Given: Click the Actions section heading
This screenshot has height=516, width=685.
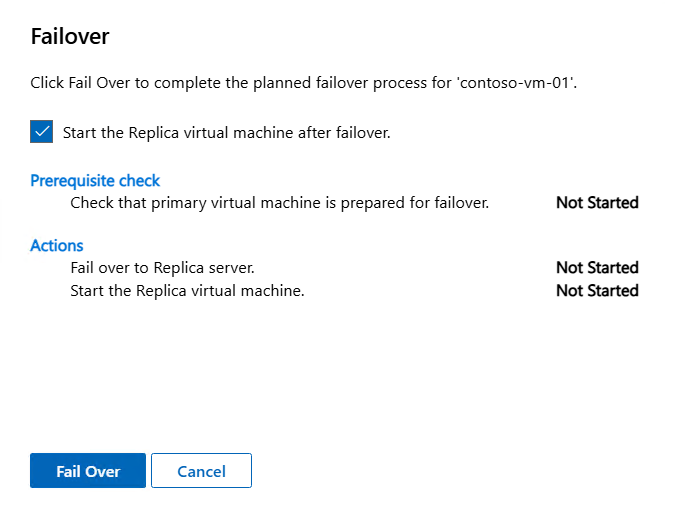Looking at the screenshot, I should tap(57, 245).
